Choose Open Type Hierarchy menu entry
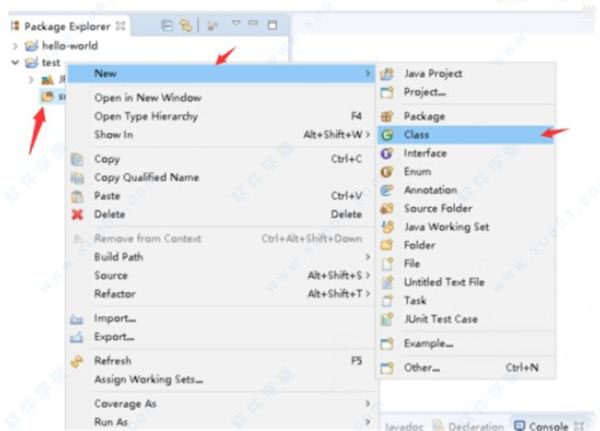 coord(146,116)
